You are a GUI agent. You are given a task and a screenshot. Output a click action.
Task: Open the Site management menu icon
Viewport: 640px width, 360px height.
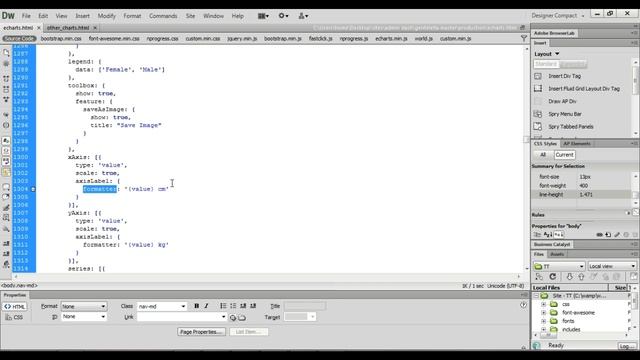pyautogui.click(x=303, y=16)
